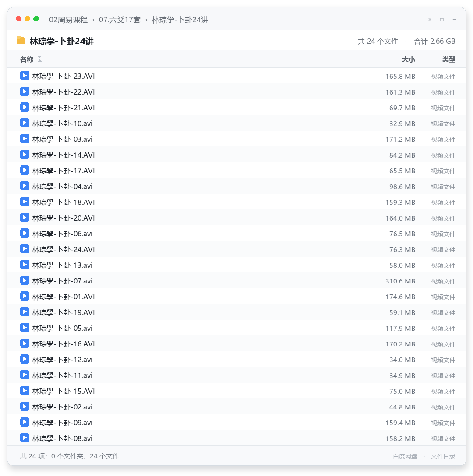Screen dimensions: 473x476
Task: Sort files by the 大小 column header
Action: 408,59
